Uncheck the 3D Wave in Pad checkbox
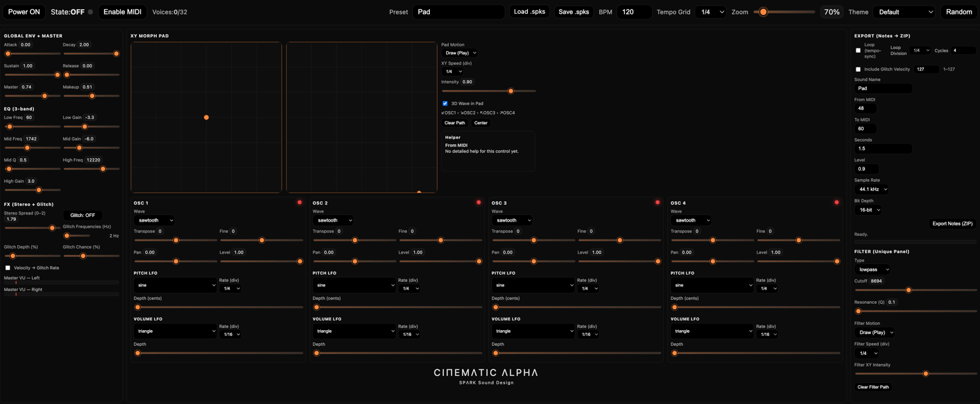The width and height of the screenshot is (980, 404). click(445, 103)
